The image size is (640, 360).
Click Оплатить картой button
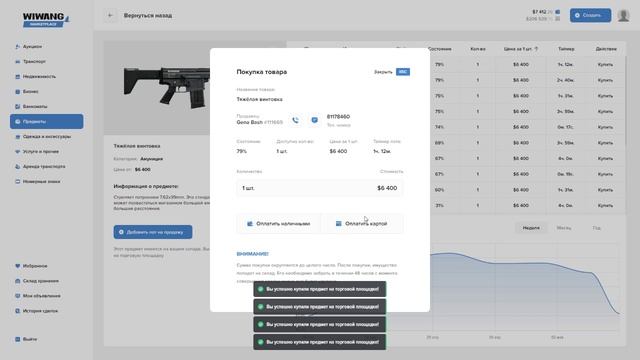[x=362, y=224]
